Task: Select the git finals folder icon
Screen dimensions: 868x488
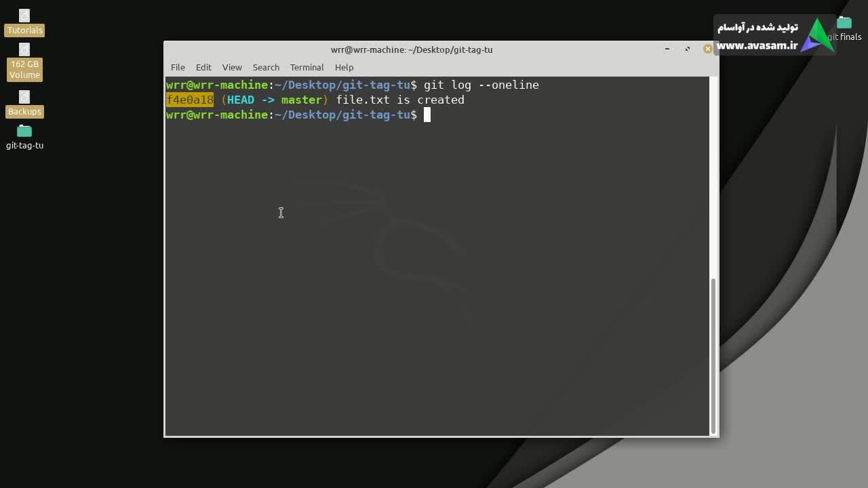Action: point(844,24)
